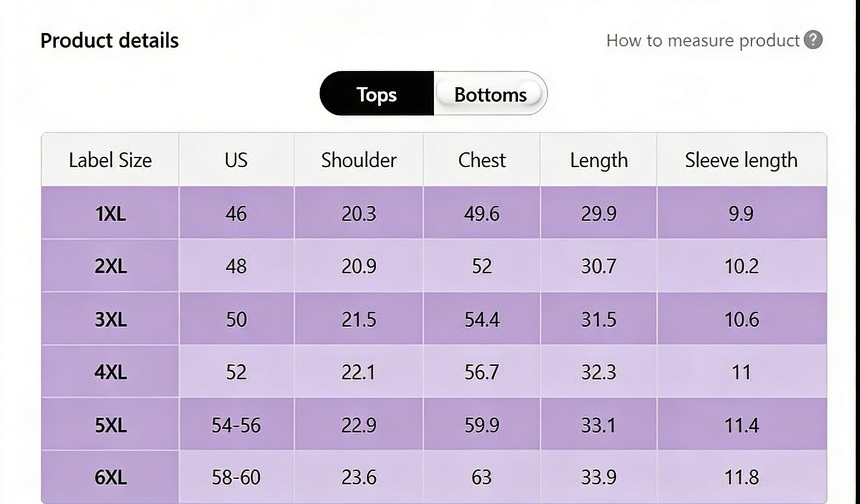The height and width of the screenshot is (504, 860).
Task: Open How to measure product link
Action: (702, 40)
